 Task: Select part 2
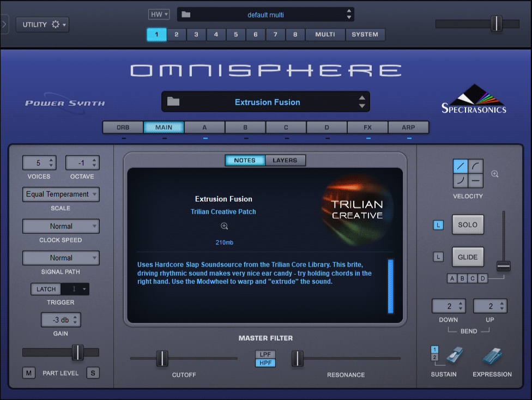pos(177,34)
